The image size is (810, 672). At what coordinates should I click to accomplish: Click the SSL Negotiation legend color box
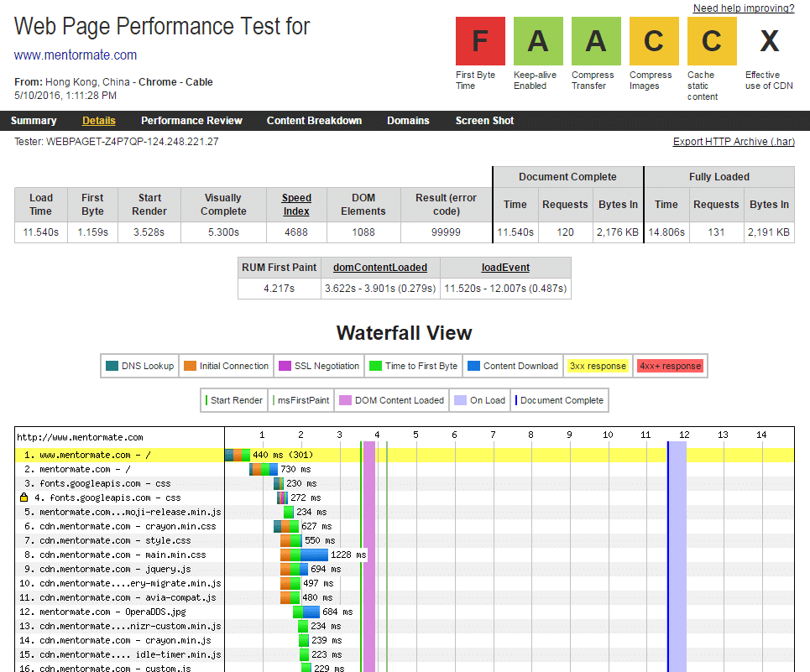coord(285,366)
